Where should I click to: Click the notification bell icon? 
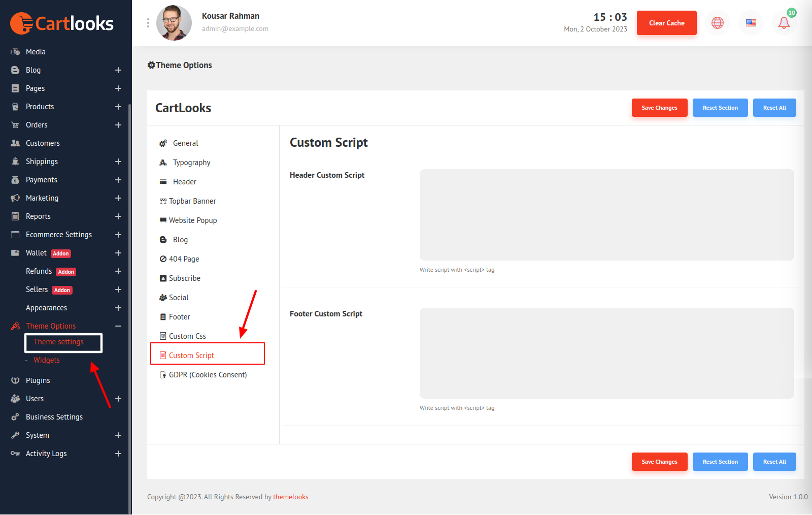(x=784, y=23)
